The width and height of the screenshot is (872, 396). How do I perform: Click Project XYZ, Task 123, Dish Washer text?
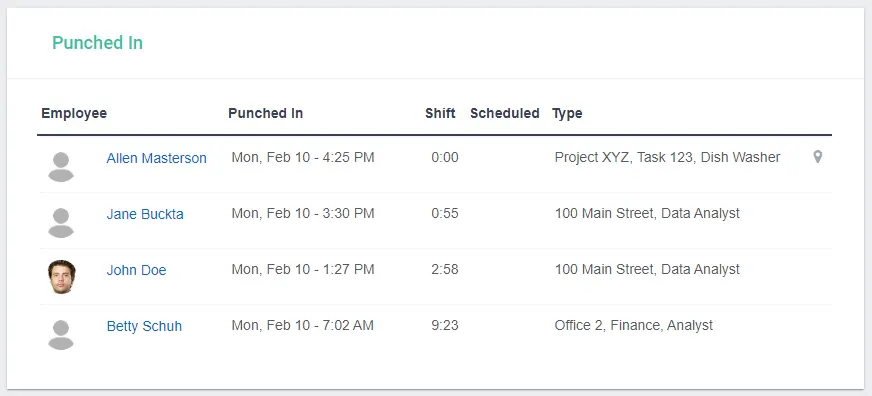pos(667,158)
